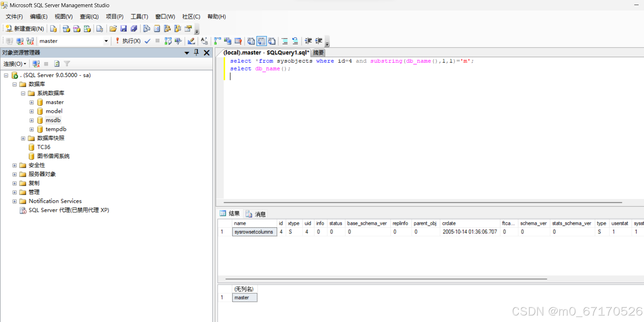Expand the 数据库快照 folder
This screenshot has width=644, height=322.
pyautogui.click(x=23, y=138)
